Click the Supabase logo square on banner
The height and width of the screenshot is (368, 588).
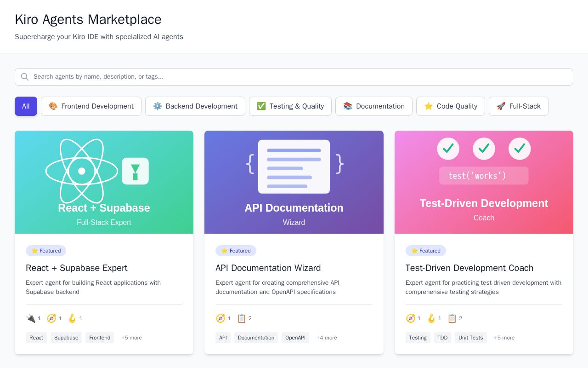[x=135, y=171]
